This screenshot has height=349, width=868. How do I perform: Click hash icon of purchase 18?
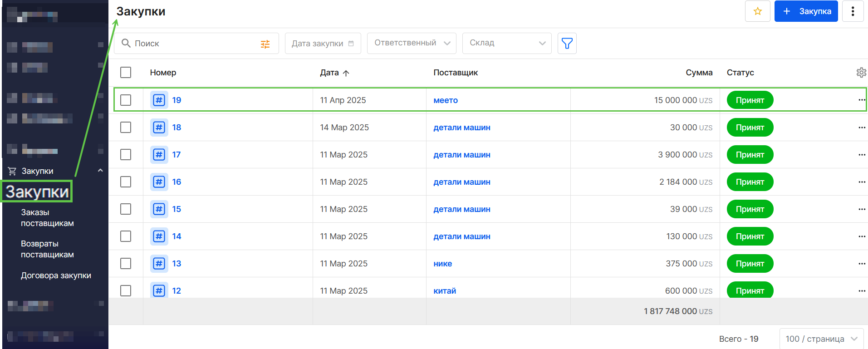click(x=159, y=128)
